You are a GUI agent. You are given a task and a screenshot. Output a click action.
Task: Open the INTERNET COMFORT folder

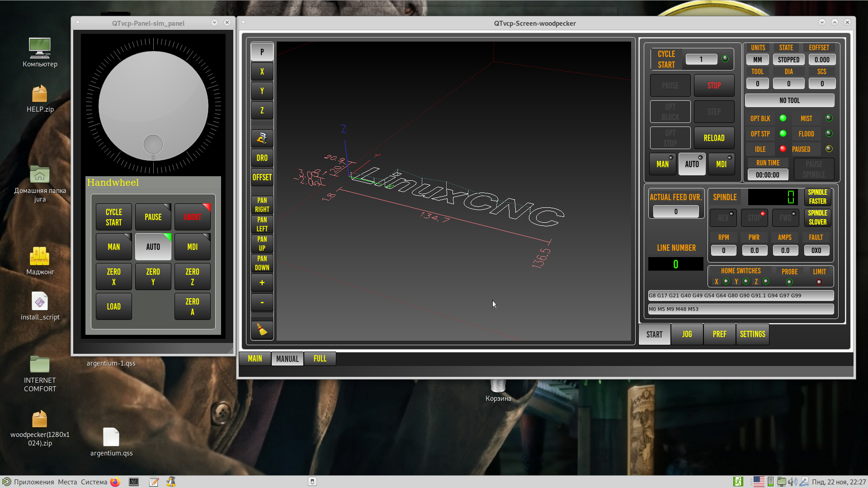pos(40,374)
